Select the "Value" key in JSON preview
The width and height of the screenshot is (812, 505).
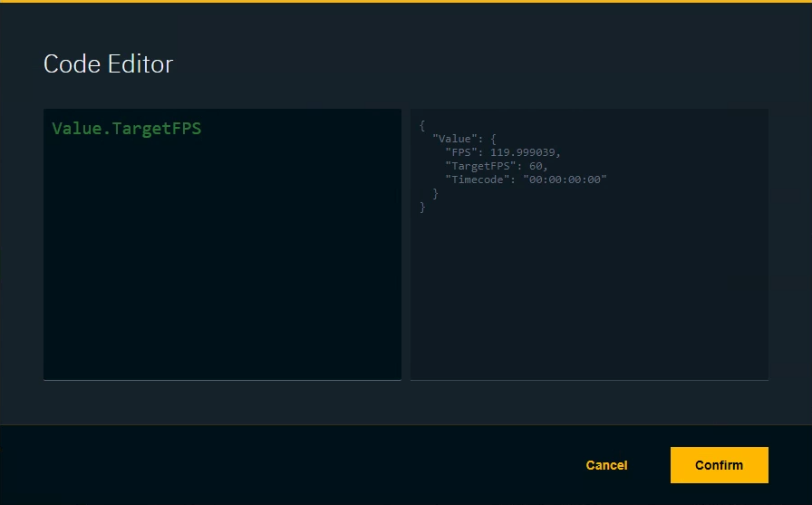pyautogui.click(x=454, y=139)
